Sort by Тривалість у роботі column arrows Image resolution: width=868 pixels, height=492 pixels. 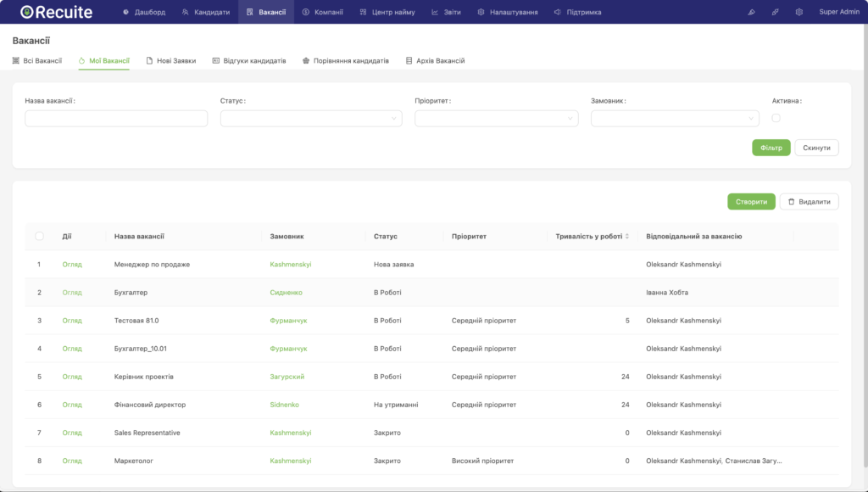(x=629, y=237)
